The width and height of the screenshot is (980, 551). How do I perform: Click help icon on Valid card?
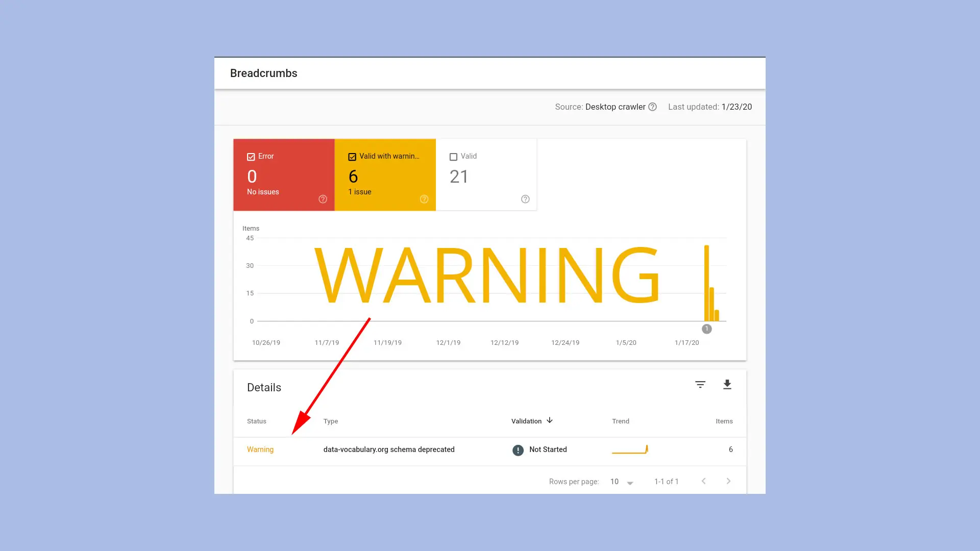[x=525, y=199]
